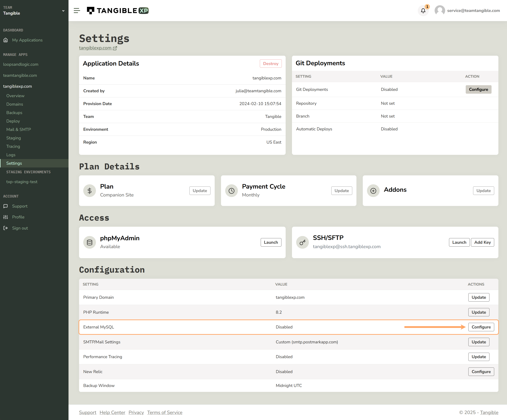Open Backups in the sidebar menu
The width and height of the screenshot is (507, 420).
(14, 112)
